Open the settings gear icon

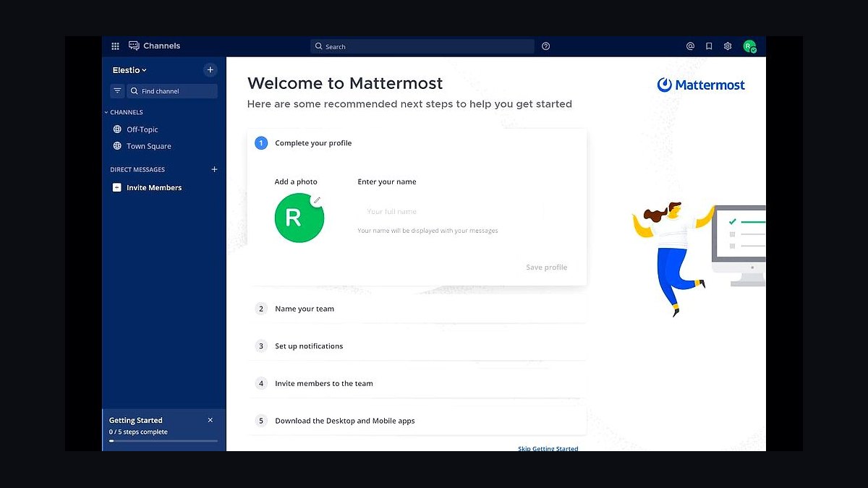point(728,46)
